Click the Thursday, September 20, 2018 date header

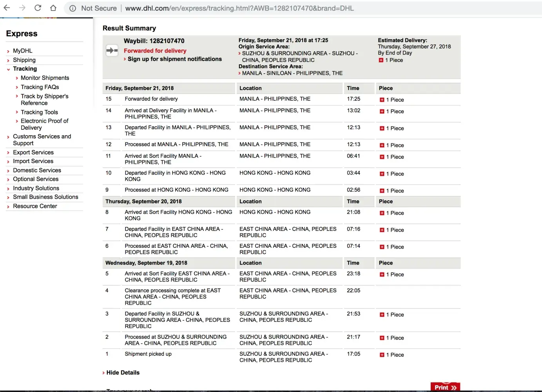pos(143,201)
